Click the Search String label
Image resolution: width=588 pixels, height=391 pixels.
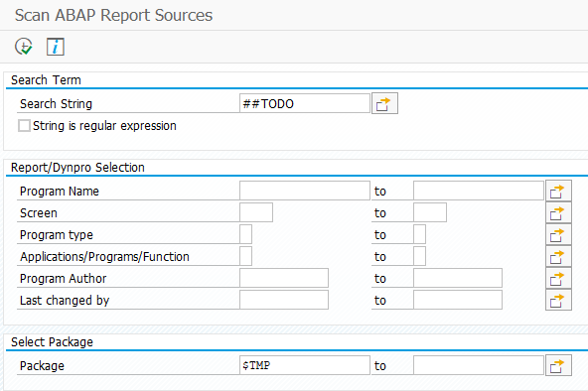click(x=56, y=104)
